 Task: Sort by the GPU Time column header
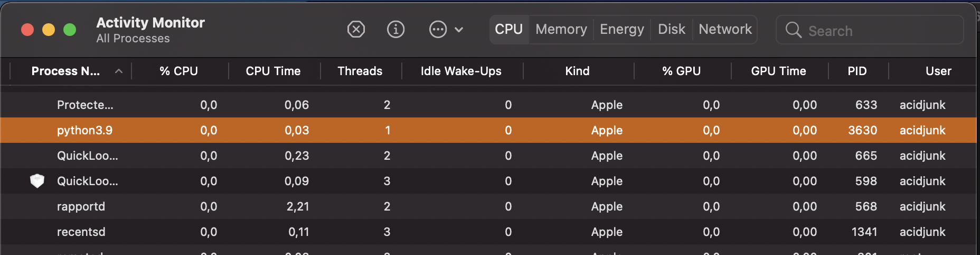[x=779, y=71]
